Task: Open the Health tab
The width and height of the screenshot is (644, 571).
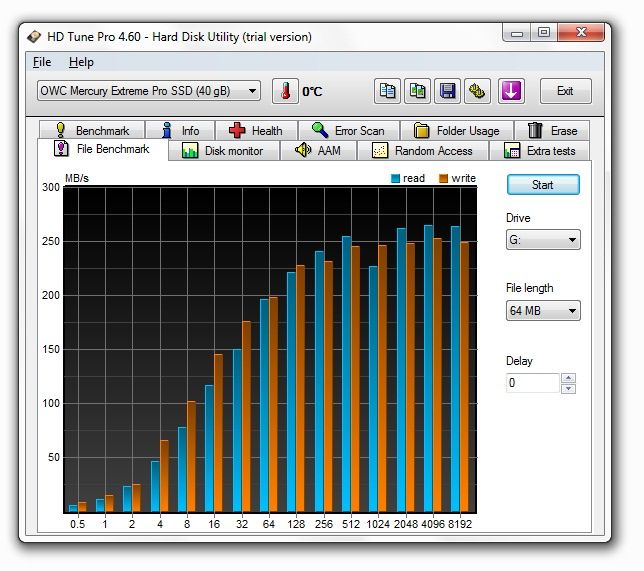Action: coord(256,130)
